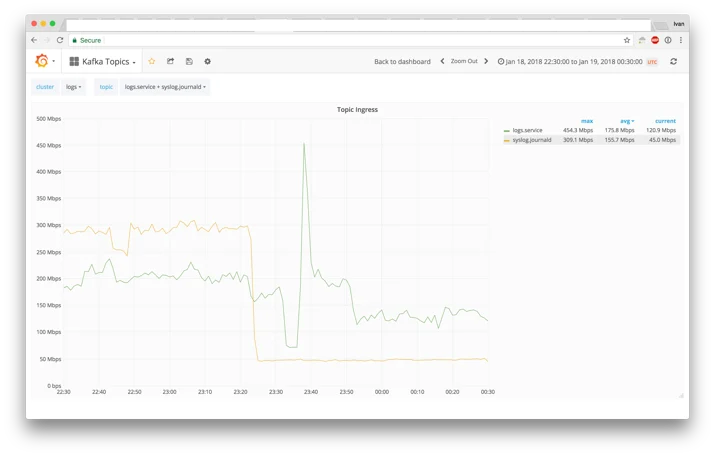Click the 155.7 Mbps avg value
This screenshot has width=715, height=456.
point(619,140)
